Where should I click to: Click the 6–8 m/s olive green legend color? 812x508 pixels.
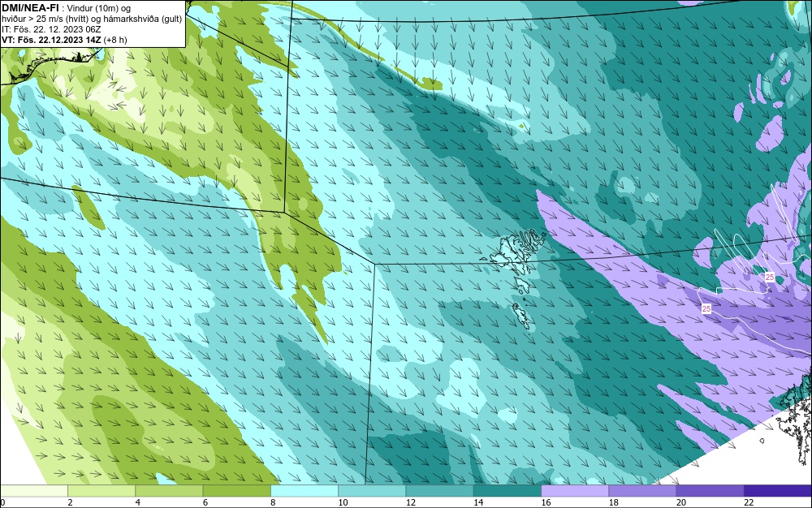click(236, 490)
